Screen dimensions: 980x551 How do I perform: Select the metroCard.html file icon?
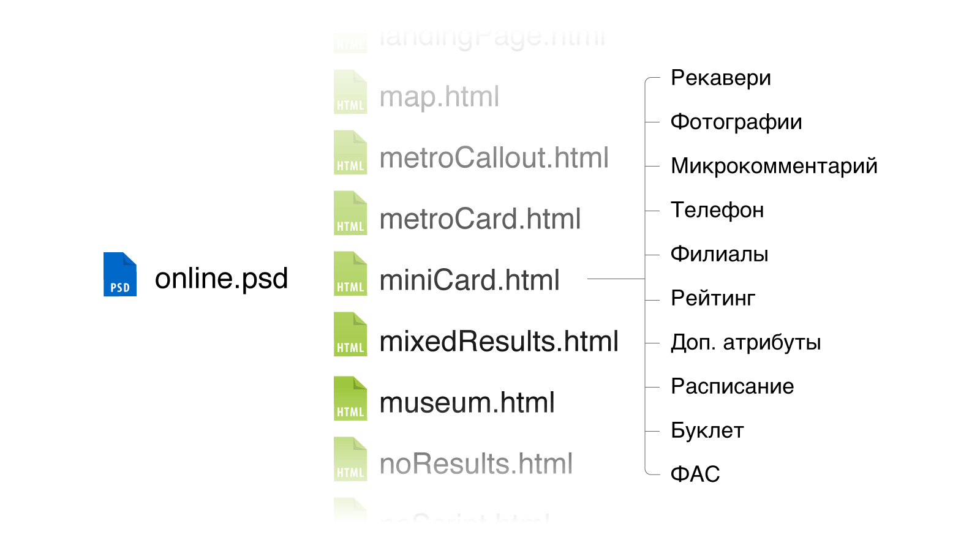(x=350, y=213)
